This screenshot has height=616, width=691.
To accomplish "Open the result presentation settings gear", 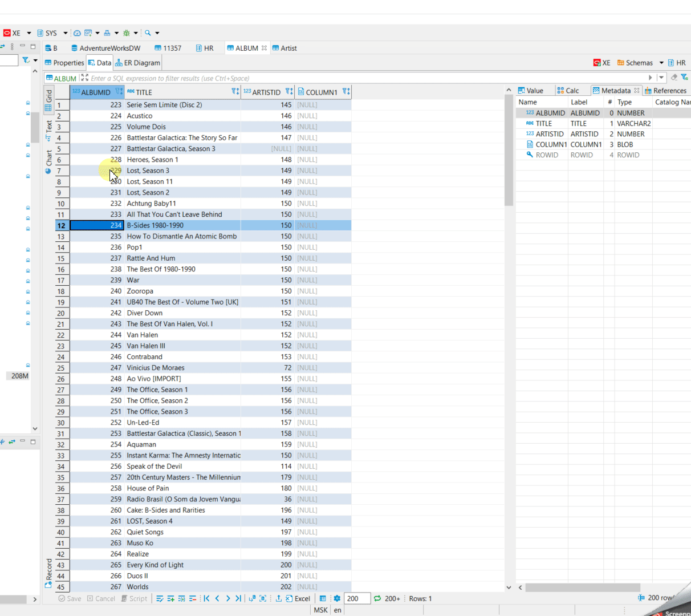I will tap(336, 598).
